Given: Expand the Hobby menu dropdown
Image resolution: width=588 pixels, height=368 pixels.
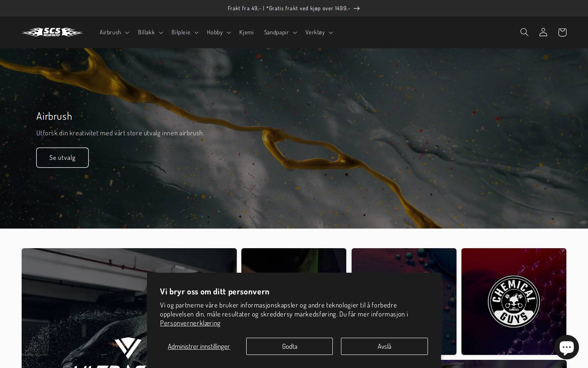Looking at the screenshot, I should tap(219, 32).
